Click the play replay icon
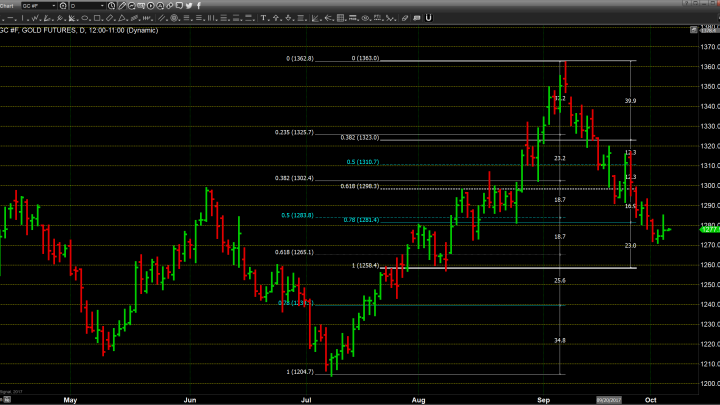 click(151, 6)
